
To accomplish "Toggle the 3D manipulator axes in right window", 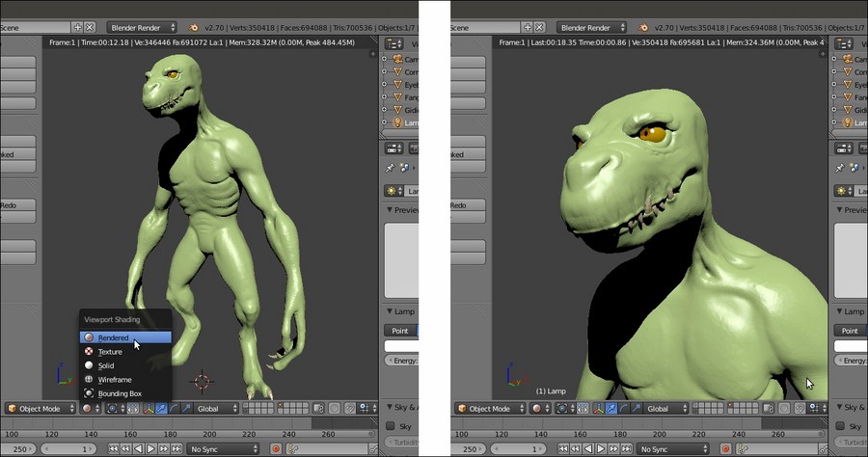I will tap(599, 409).
